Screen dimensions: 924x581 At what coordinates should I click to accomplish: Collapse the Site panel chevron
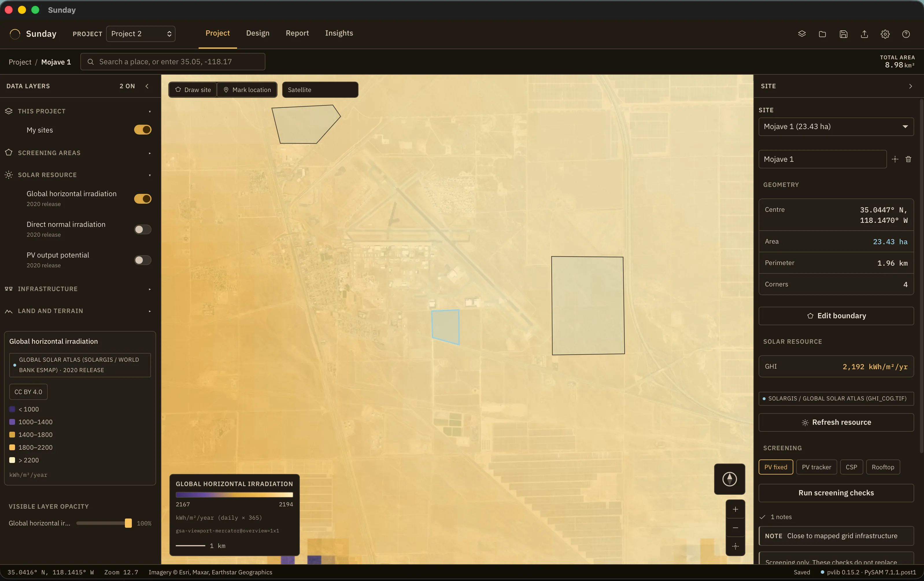(x=910, y=86)
